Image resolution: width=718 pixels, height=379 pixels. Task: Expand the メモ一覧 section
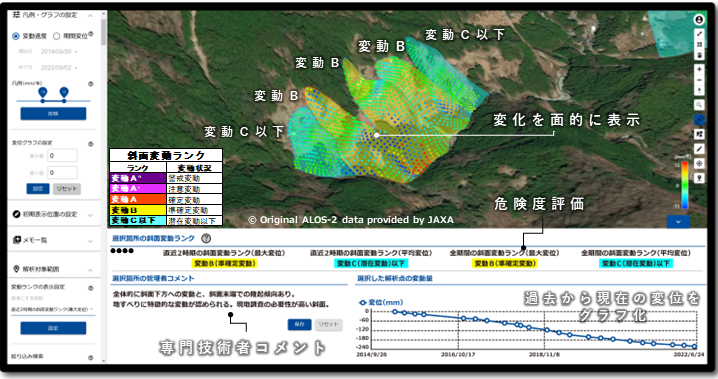(x=54, y=240)
